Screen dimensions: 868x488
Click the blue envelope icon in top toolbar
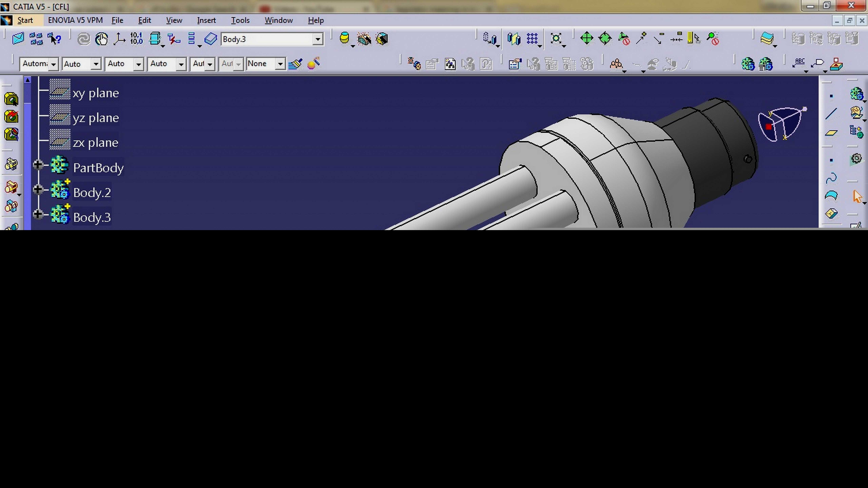[x=18, y=39]
